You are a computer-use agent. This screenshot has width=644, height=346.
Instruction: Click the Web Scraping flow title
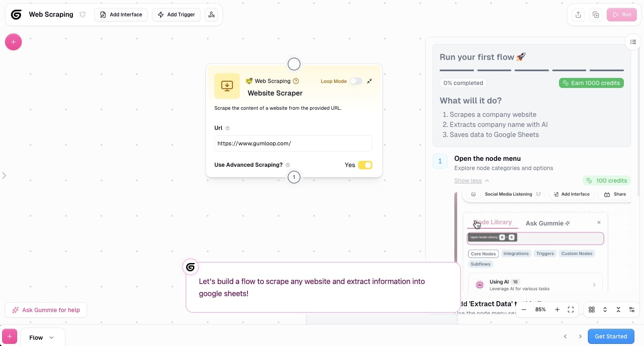tap(51, 15)
